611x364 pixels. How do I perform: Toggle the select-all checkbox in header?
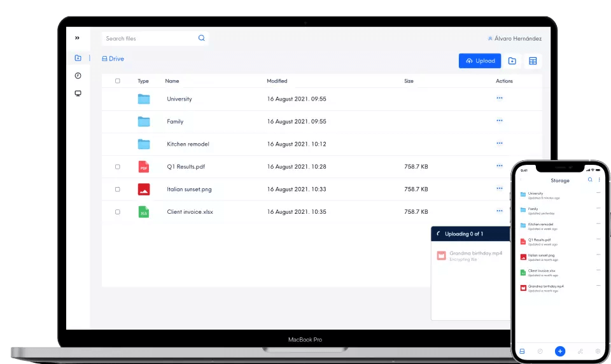(117, 81)
